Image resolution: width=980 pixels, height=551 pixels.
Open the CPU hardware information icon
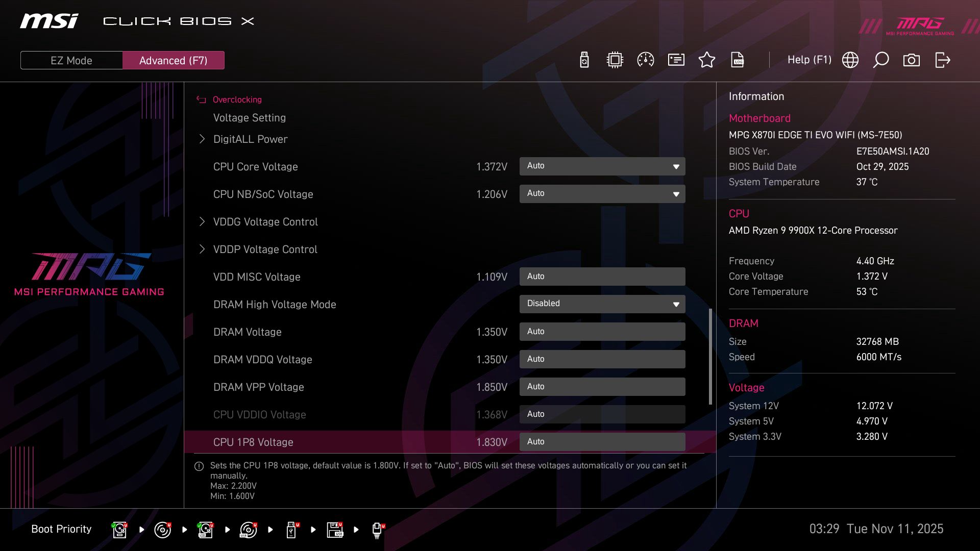(614, 60)
